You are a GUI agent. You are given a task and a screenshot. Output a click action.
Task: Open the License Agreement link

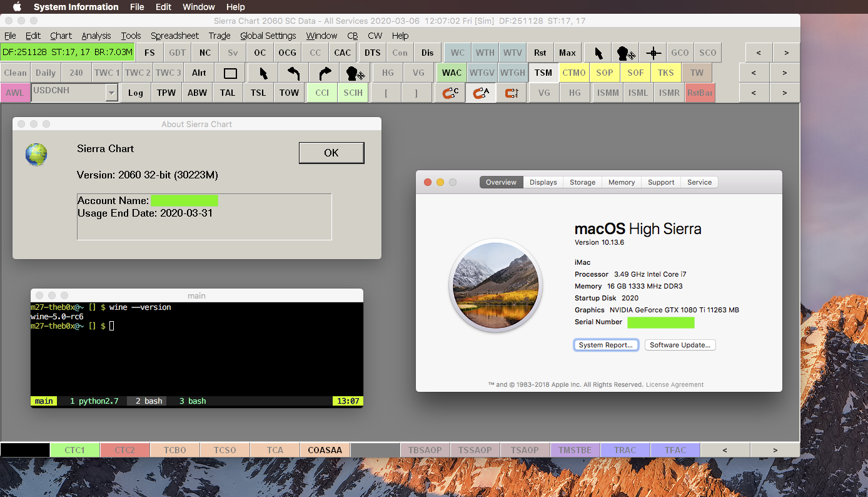point(675,384)
